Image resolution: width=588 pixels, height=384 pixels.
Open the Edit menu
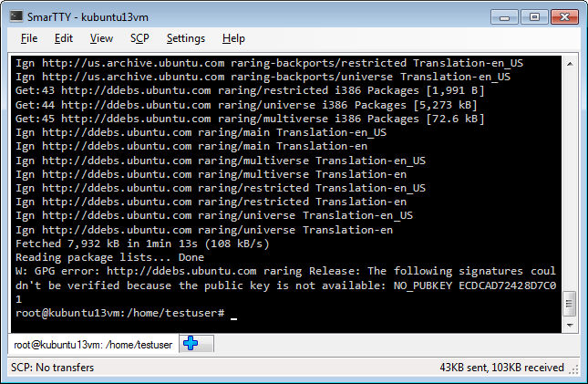click(x=64, y=38)
